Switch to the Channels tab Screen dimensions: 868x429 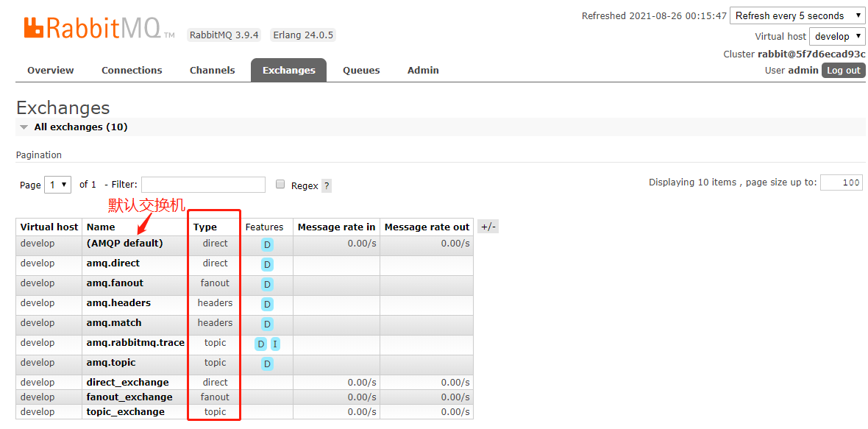[212, 71]
